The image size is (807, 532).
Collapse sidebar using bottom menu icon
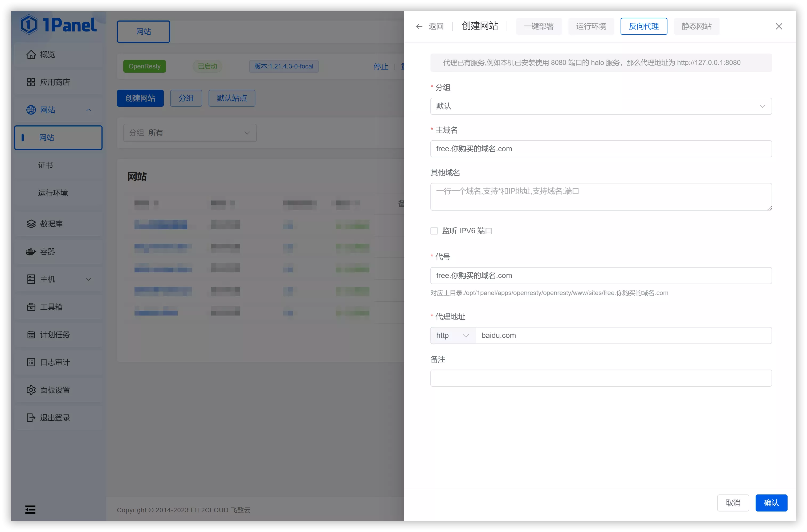30,510
